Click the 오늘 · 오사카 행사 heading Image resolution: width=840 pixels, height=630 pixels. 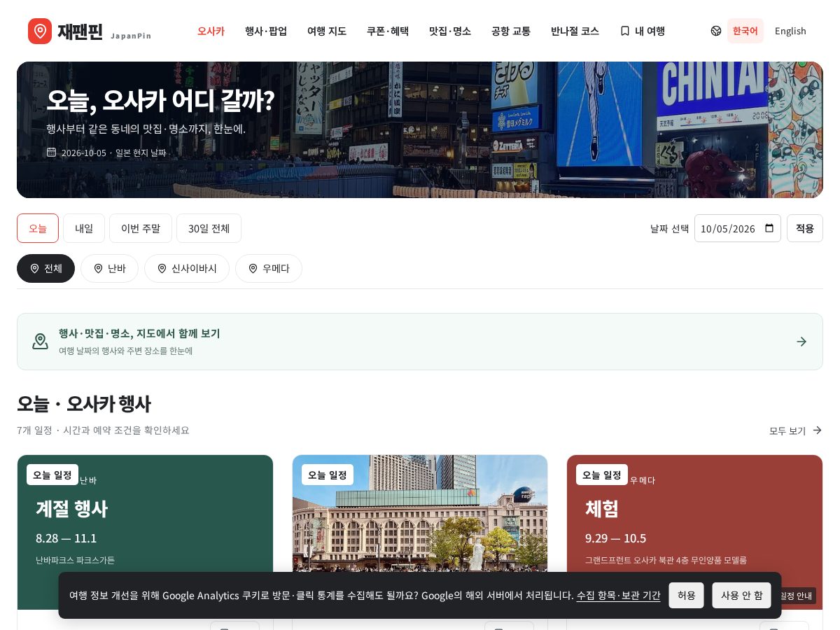pos(83,404)
